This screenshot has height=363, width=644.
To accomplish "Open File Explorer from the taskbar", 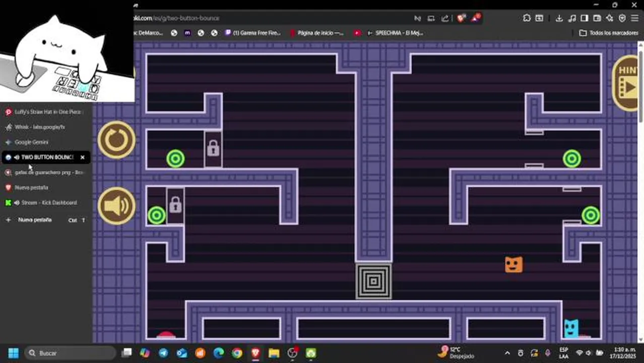I will 274,353.
